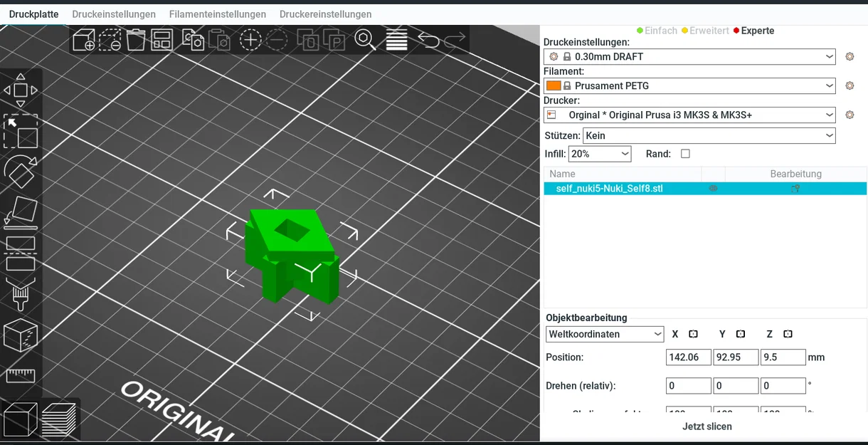The image size is (868, 445).
Task: Switch to 3D editor view cube icon
Action: coord(20,420)
